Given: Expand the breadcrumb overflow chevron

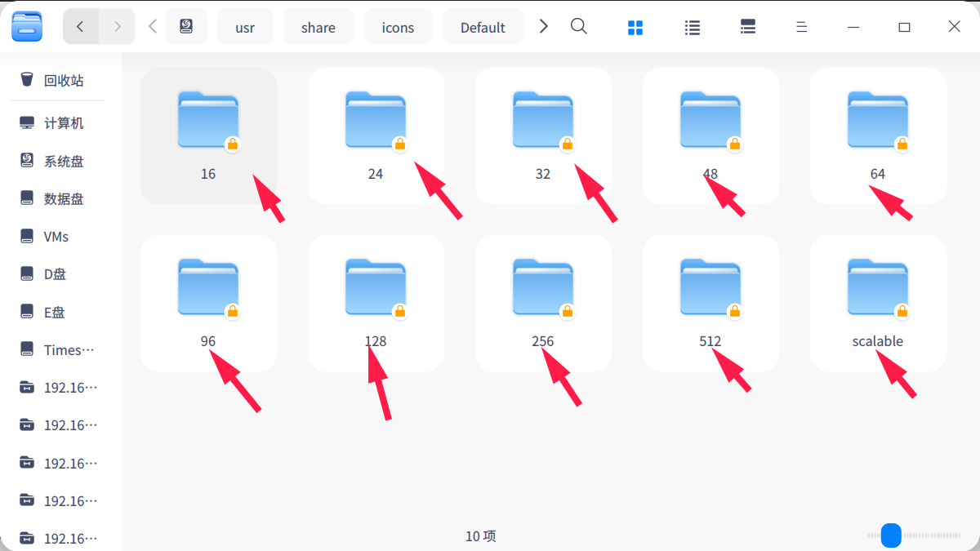Looking at the screenshot, I should pyautogui.click(x=543, y=25).
